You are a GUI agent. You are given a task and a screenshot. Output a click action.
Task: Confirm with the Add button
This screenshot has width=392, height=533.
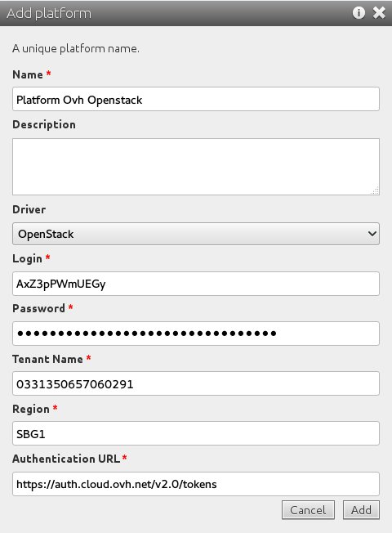pyautogui.click(x=361, y=510)
